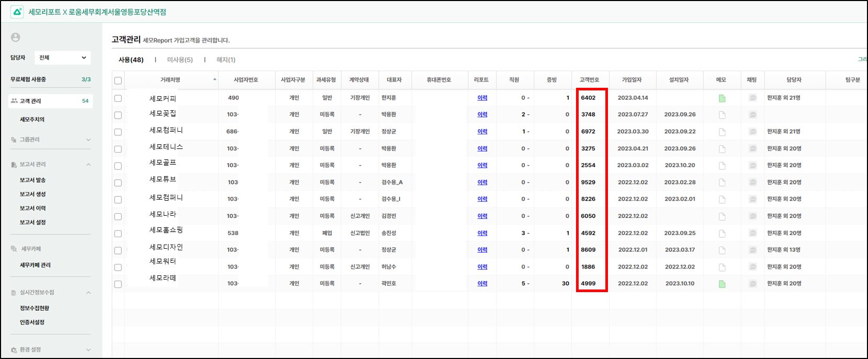
Task: Switch to the 미사용(5) tab
Action: 179,60
